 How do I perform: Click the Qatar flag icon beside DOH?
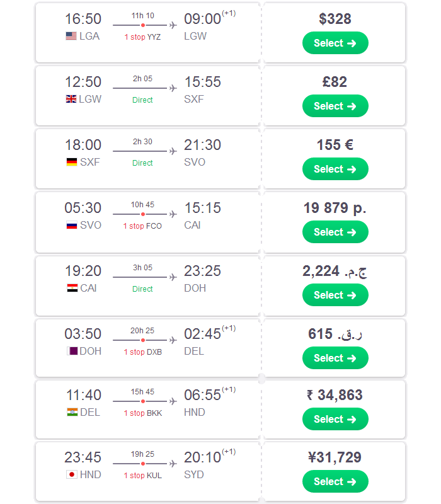click(x=72, y=351)
